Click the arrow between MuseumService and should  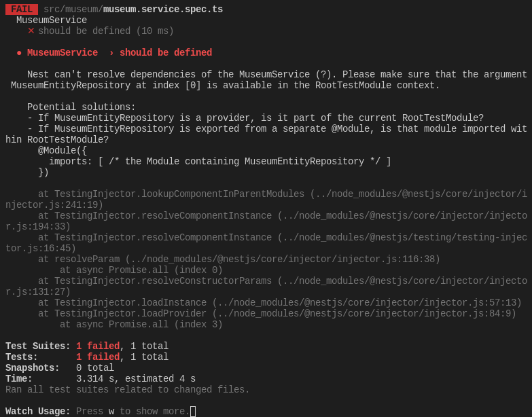click(111, 53)
